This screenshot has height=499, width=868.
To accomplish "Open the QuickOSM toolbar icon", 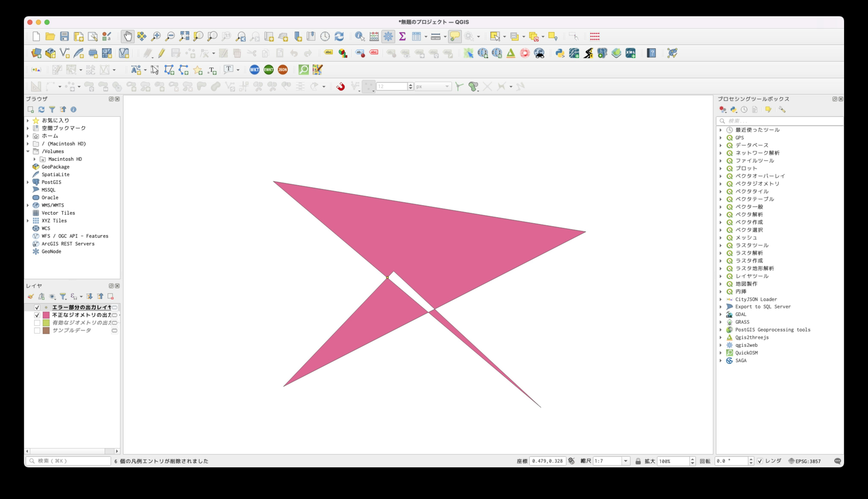I will click(x=304, y=70).
